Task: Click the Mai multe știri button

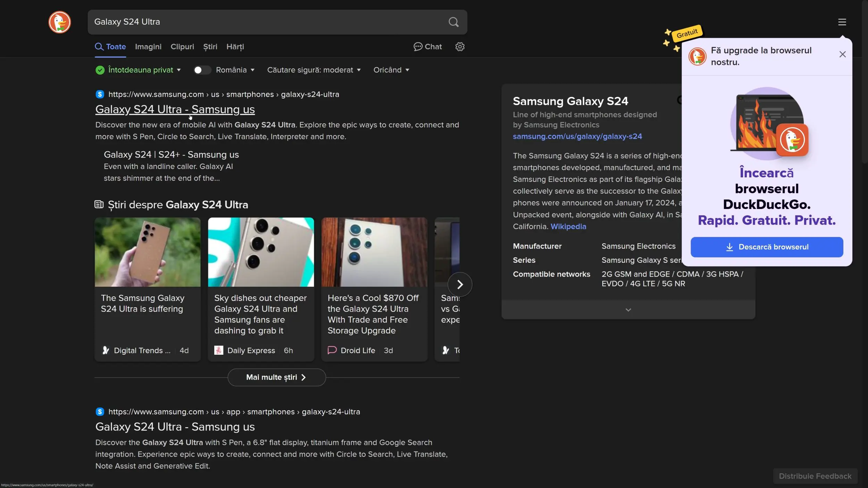Action: (x=276, y=377)
